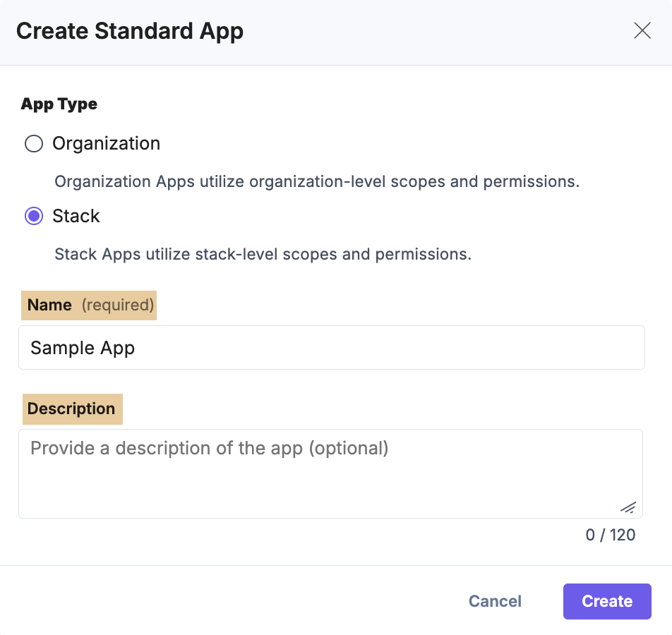
Task: Click the highlighted Description label
Action: [x=72, y=409]
